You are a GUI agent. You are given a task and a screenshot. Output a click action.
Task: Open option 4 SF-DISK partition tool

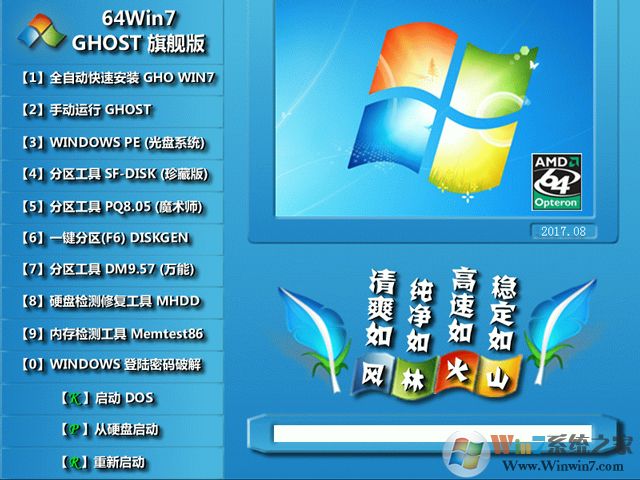114,174
